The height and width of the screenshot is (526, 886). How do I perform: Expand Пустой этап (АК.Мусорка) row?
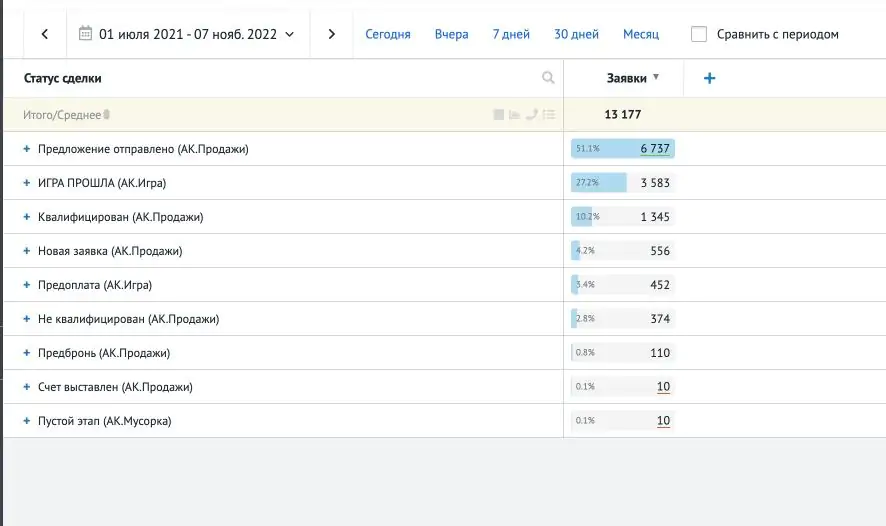(x=26, y=421)
